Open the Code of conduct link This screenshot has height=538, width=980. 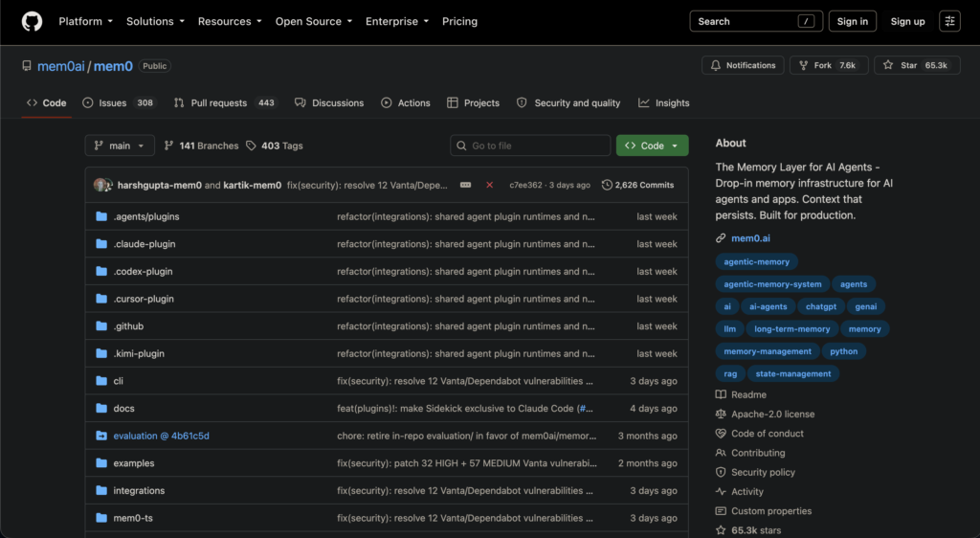pyautogui.click(x=759, y=434)
